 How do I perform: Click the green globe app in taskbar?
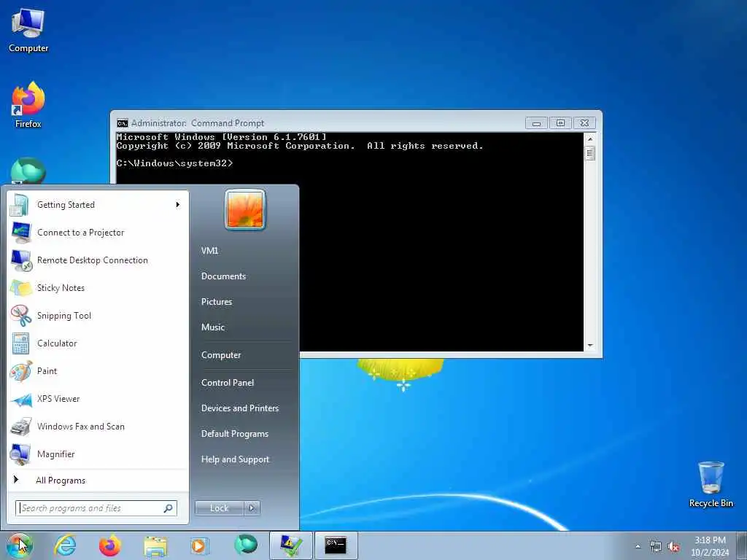[x=245, y=545]
